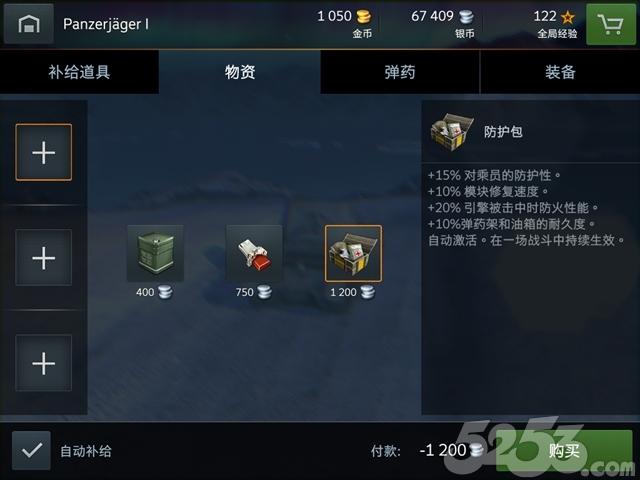Select the 防护包 supply box costing 1 200

pyautogui.click(x=353, y=253)
